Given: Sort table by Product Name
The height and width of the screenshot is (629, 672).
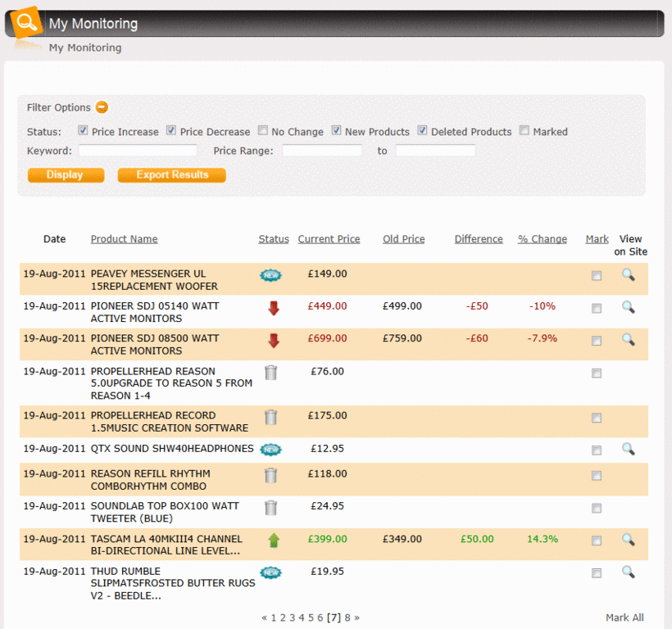Looking at the screenshot, I should point(125,239).
